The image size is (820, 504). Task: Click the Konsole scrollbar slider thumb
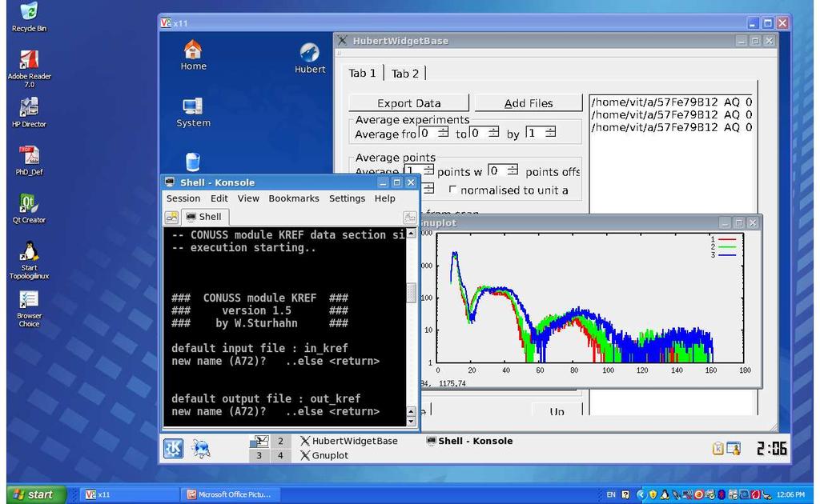point(412,293)
